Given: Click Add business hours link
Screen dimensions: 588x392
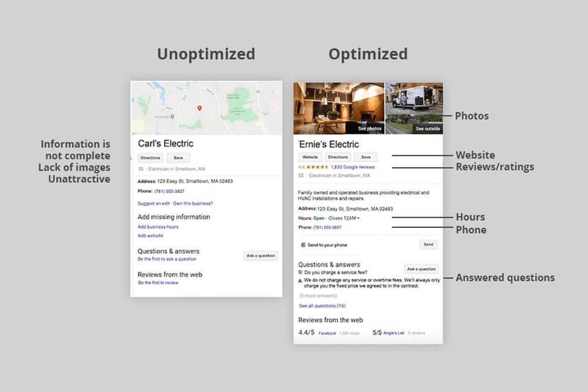Looking at the screenshot, I should 158,227.
